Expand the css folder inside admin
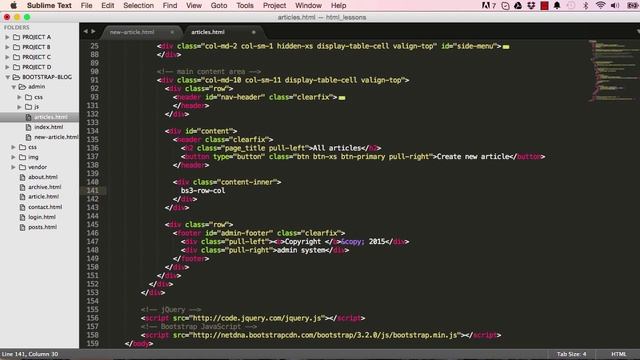 (19, 97)
